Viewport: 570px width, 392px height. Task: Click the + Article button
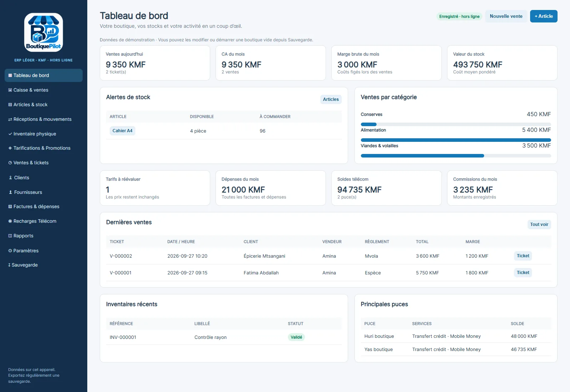[x=544, y=16]
